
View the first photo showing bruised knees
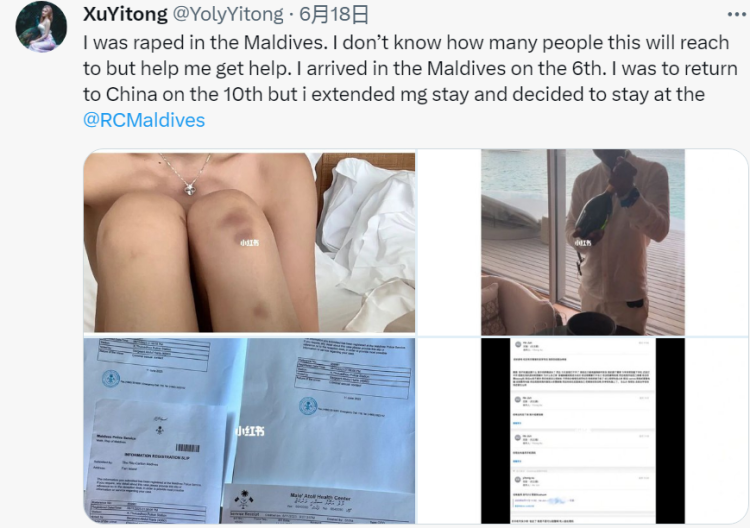pyautogui.click(x=249, y=242)
